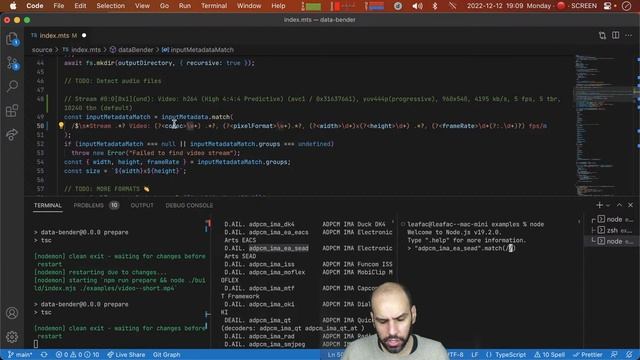
Task: Switch to the TERMINAL panel tab
Action: click(x=48, y=205)
